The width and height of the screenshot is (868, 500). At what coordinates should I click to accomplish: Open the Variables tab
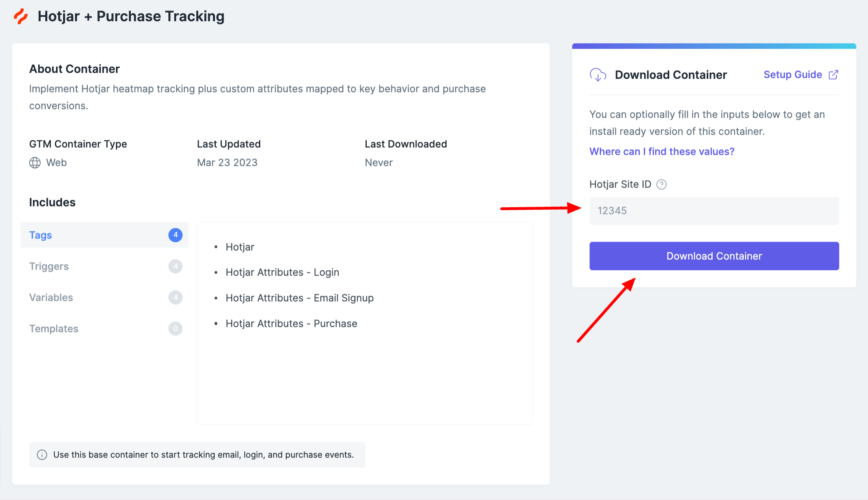(105, 297)
